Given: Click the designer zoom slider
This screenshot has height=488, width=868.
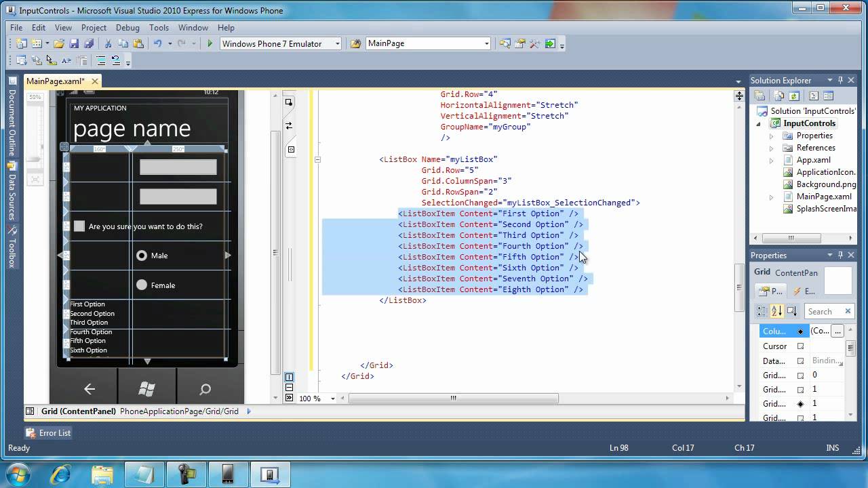Looking at the screenshot, I should tap(35, 160).
